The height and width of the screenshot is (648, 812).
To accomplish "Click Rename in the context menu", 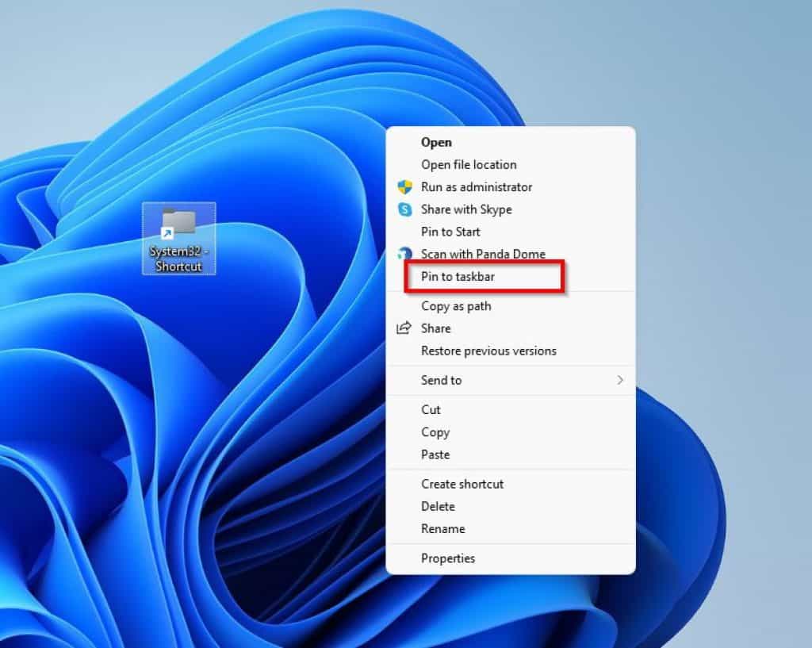I will click(511, 528).
